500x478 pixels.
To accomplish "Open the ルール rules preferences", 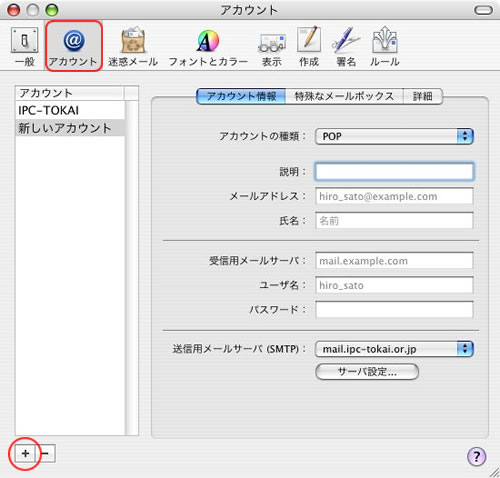I will tap(385, 47).
